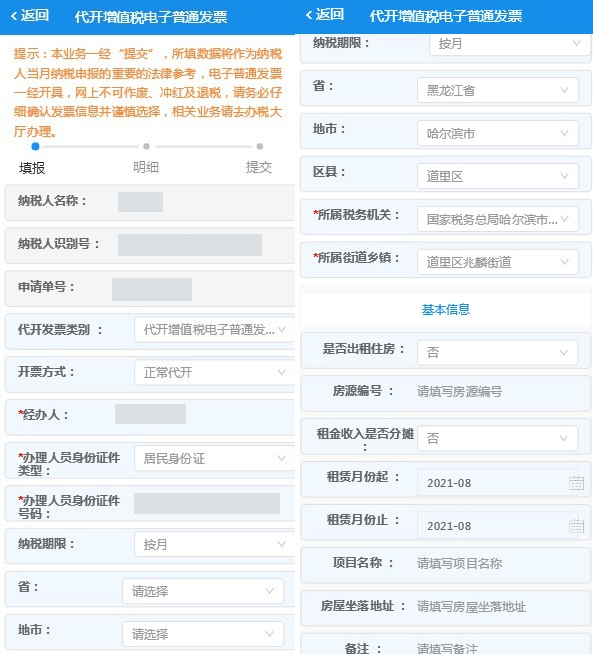593x658 pixels.
Task: Toggle the 租金收入是否分摊 selector
Action: pos(498,438)
